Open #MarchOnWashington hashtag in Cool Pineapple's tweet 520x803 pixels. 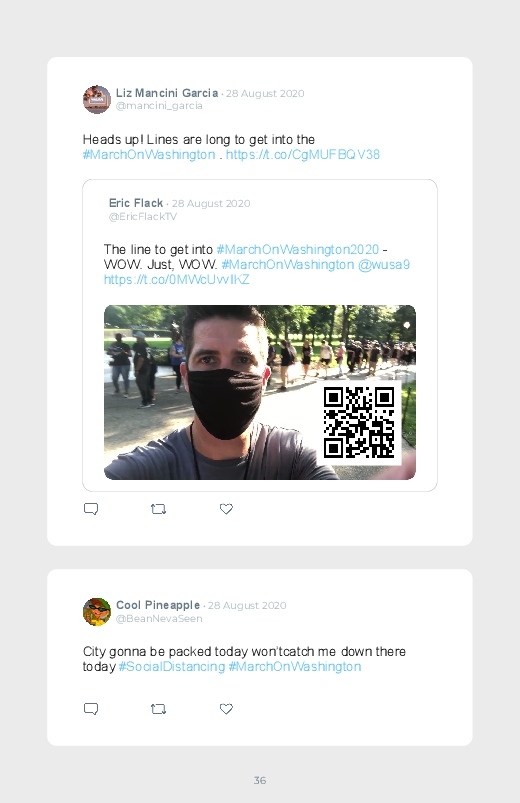[295, 667]
